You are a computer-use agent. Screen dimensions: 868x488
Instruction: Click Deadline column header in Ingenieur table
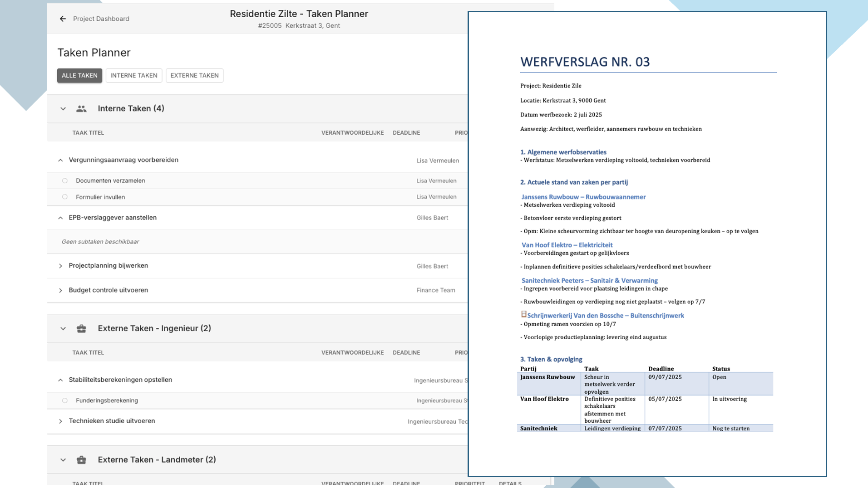coord(406,352)
